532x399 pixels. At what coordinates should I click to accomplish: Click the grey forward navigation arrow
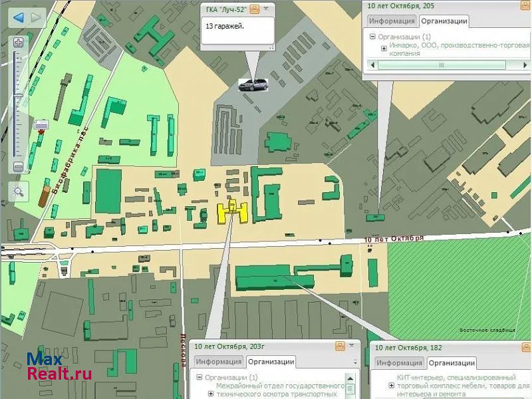35,17
